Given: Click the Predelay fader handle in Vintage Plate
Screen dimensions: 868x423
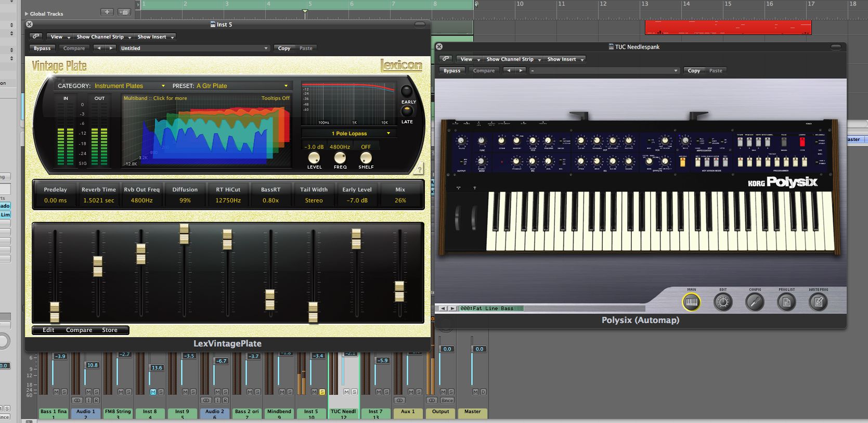Looking at the screenshot, I should pyautogui.click(x=55, y=312).
